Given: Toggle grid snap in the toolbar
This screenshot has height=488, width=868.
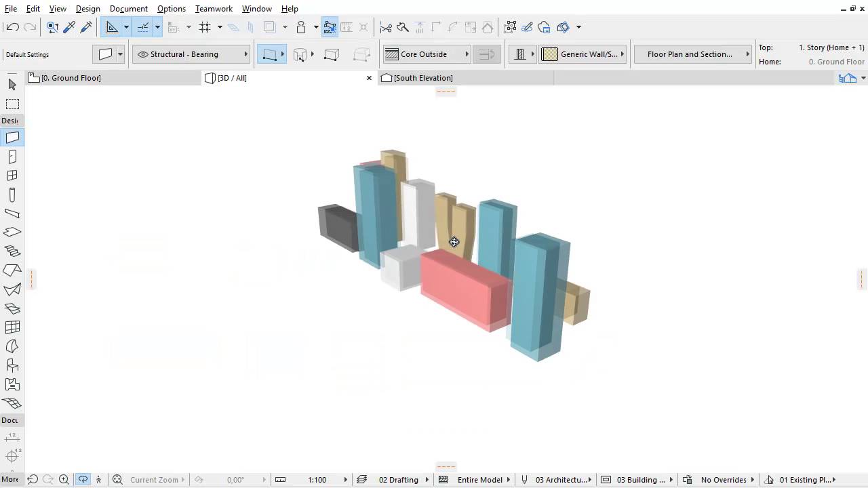Looking at the screenshot, I should click(x=205, y=27).
